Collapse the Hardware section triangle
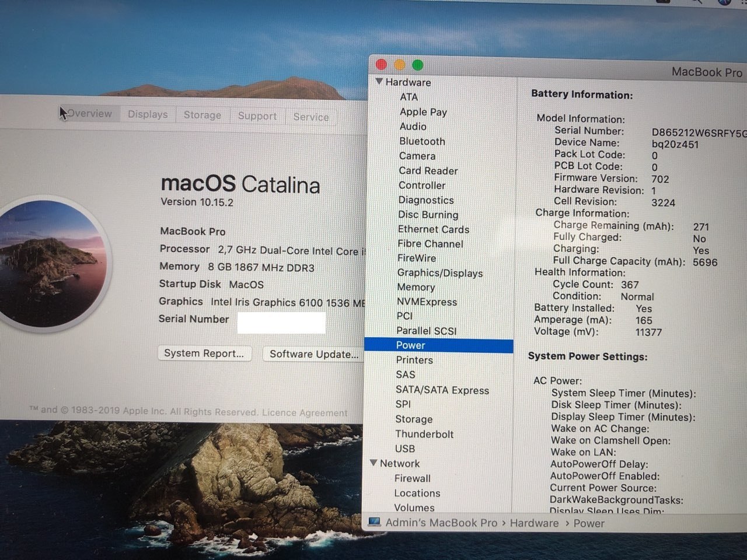 pos(379,82)
